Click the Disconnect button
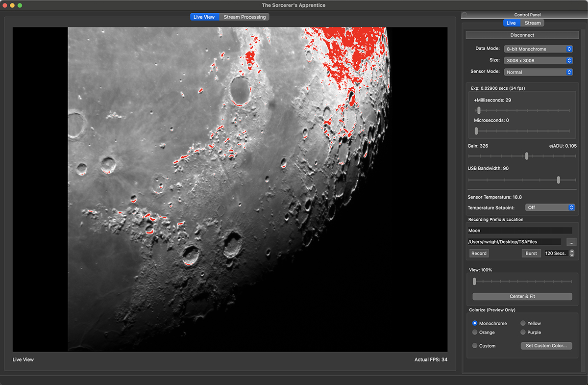Viewport: 588px width, 385px height. click(x=522, y=35)
